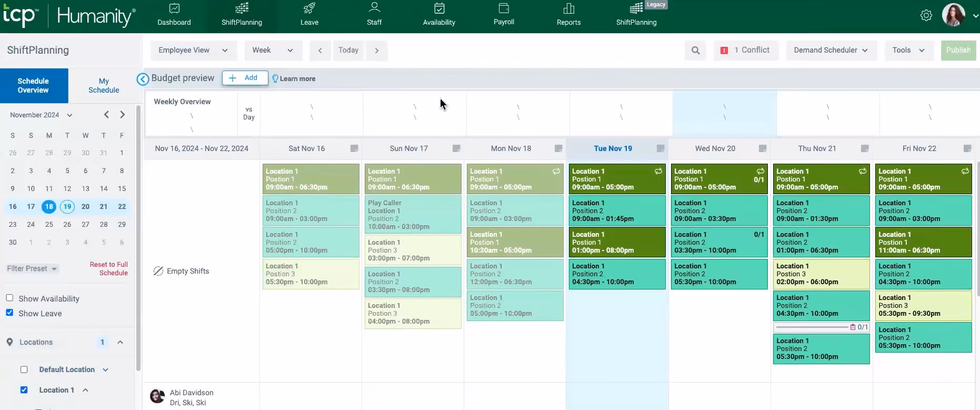The width and height of the screenshot is (980, 410).
Task: Switch to the Schedule Overview tab
Action: point(34,85)
